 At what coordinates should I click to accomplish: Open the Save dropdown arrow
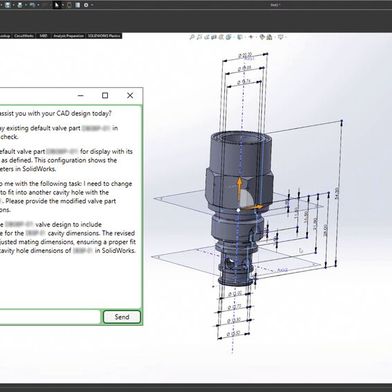(x=13, y=5)
